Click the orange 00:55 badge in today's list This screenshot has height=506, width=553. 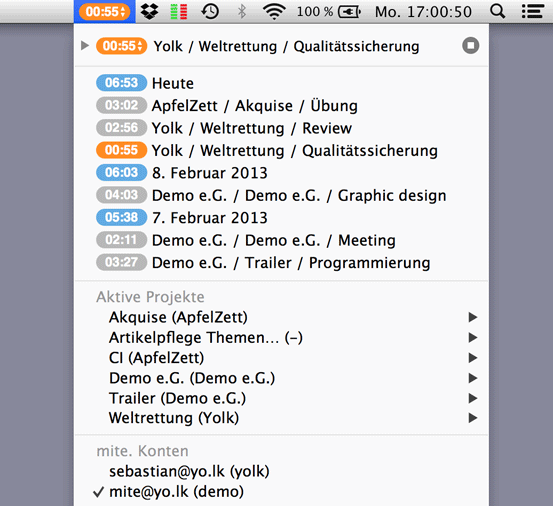coord(121,150)
